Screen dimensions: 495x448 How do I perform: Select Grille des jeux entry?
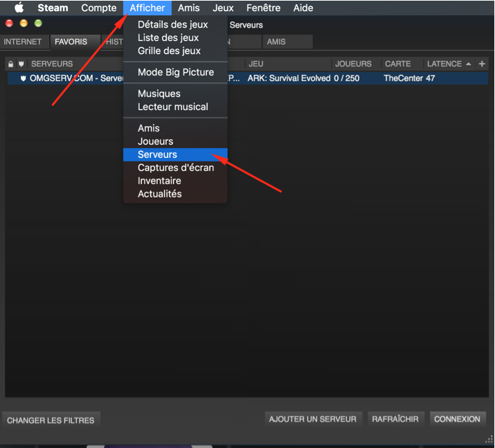click(x=175, y=51)
